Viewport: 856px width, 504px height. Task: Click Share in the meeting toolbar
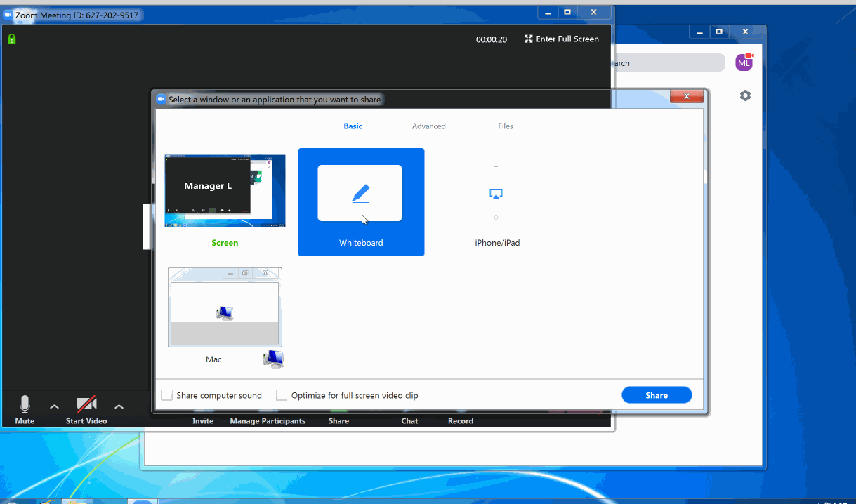338,421
